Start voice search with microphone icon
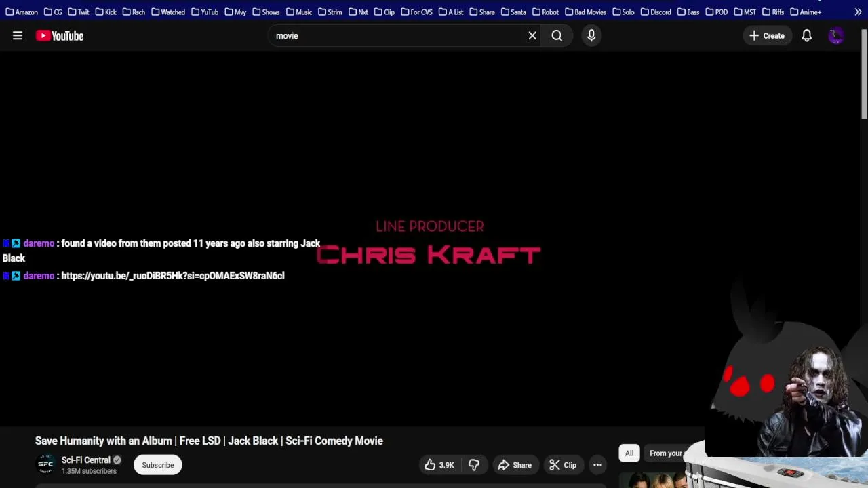 click(591, 36)
